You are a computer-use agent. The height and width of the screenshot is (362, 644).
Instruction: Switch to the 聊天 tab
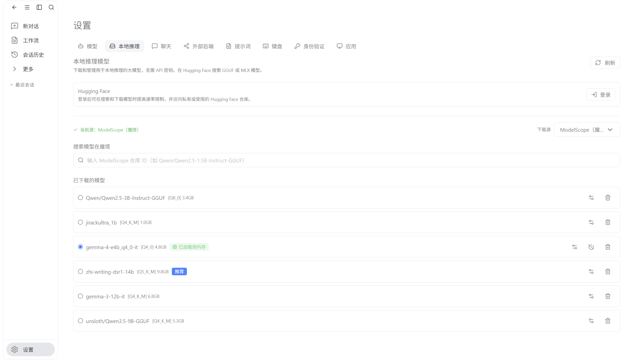coord(162,46)
